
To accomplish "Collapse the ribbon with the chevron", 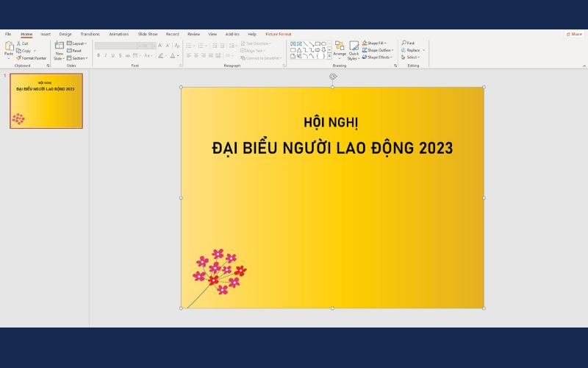I will 584,66.
